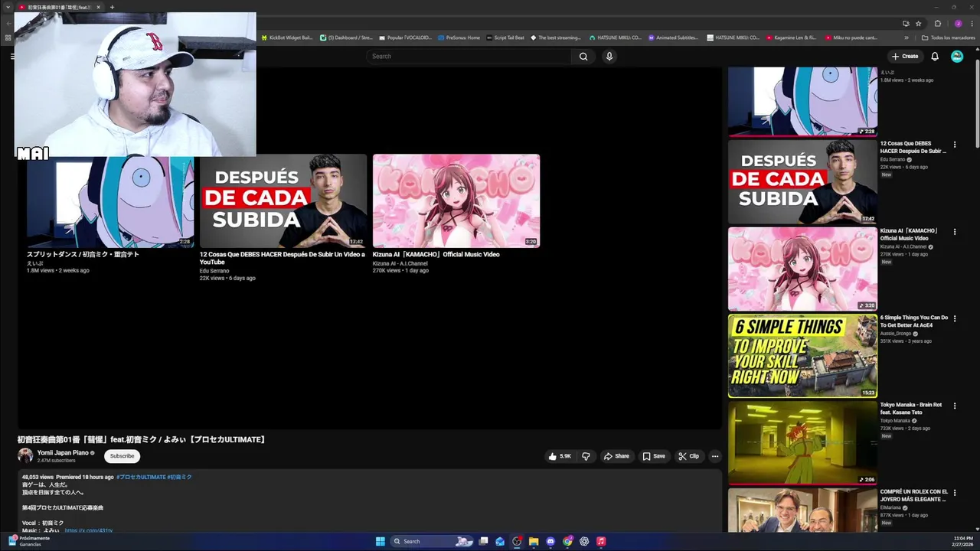Open Todos los marcadores folder
Image resolution: width=980 pixels, height=551 pixels.
(x=948, y=37)
